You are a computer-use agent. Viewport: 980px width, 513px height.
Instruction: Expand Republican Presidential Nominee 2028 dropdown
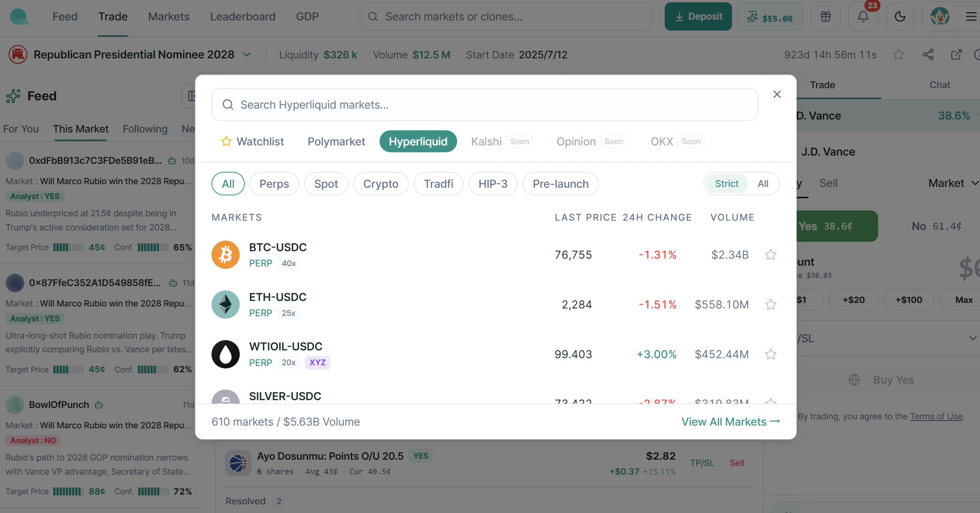point(247,54)
